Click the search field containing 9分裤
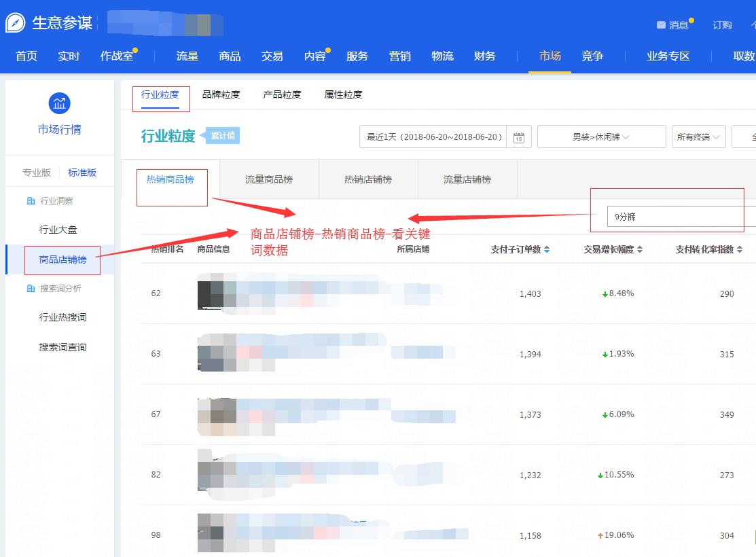The image size is (756, 557). (681, 217)
